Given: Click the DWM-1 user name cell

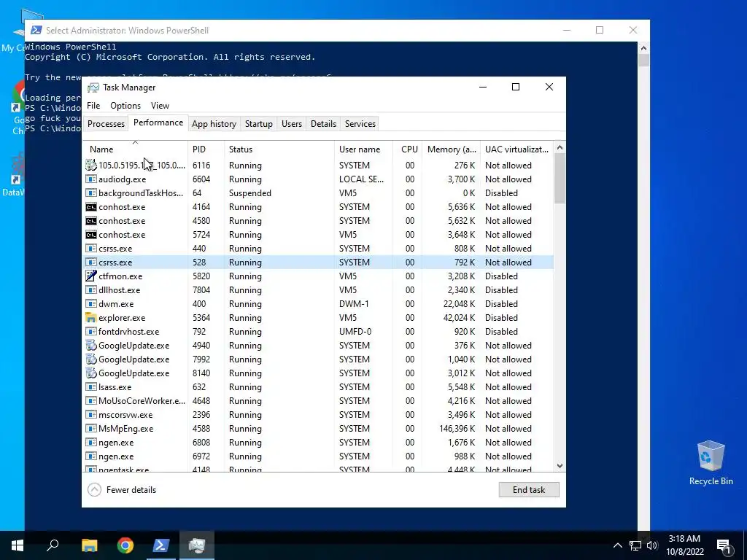Looking at the screenshot, I should point(354,304).
